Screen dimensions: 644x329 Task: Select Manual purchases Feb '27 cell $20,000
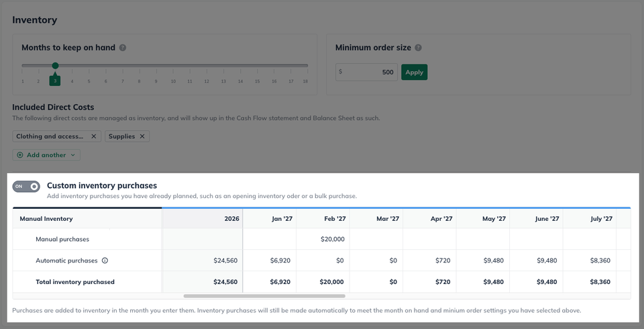click(x=323, y=239)
